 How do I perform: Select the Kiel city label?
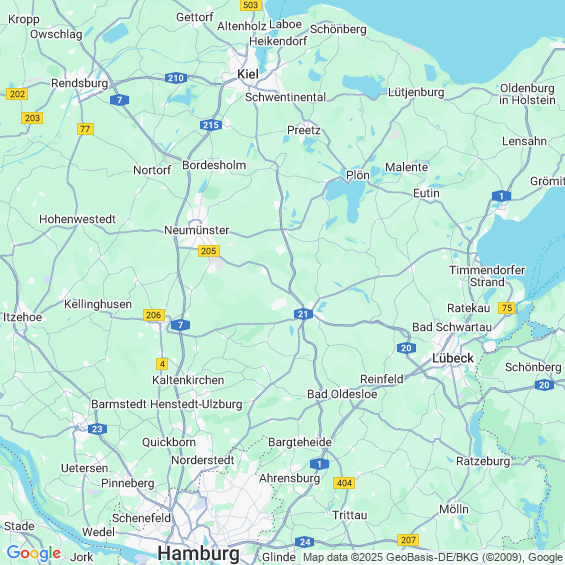pyautogui.click(x=248, y=74)
